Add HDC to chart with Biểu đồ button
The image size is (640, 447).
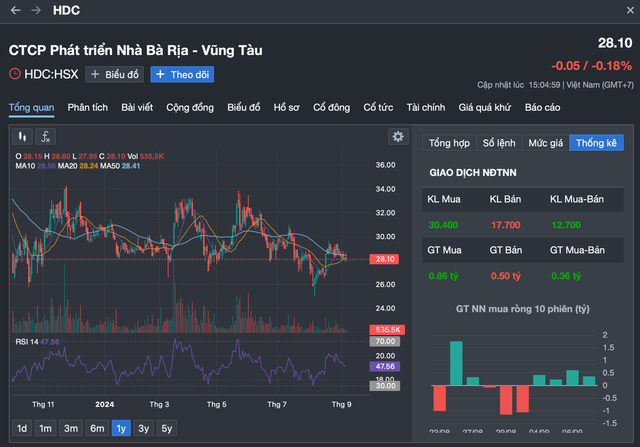(x=114, y=74)
